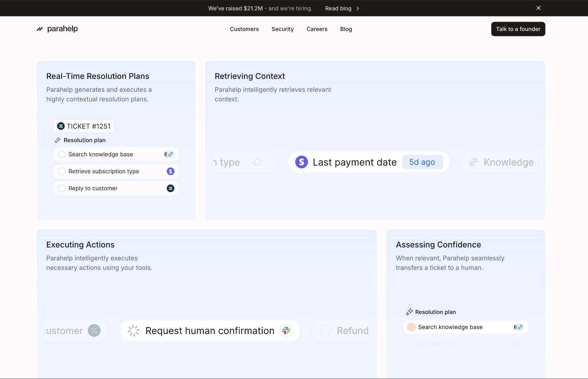Viewport: 588px width, 379px height.
Task: Click the Zendesk icon beside TICKET #1251
Action: point(61,126)
